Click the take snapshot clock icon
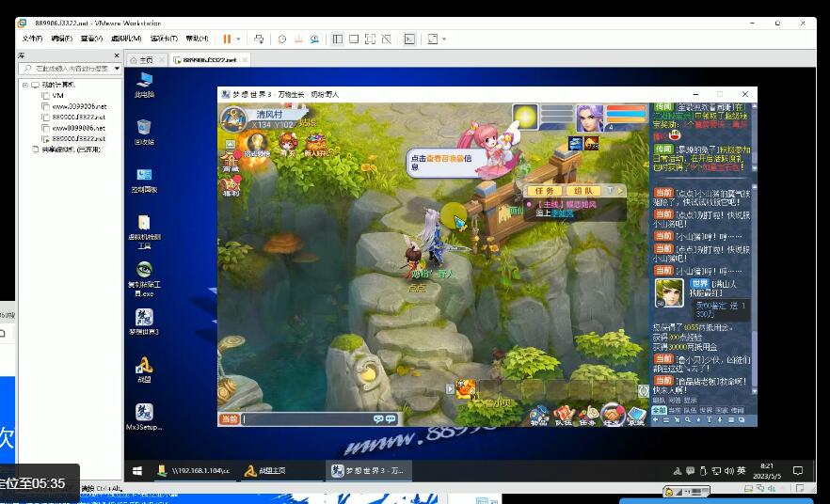 point(282,39)
